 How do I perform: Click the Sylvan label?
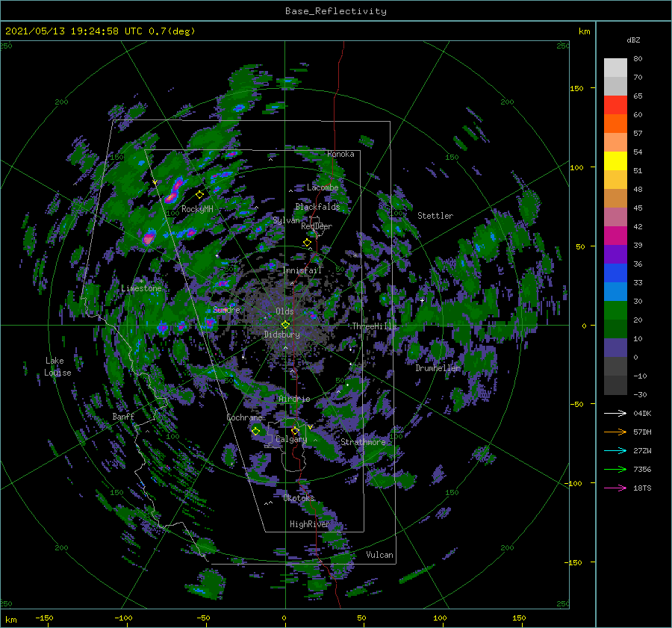[x=286, y=220]
